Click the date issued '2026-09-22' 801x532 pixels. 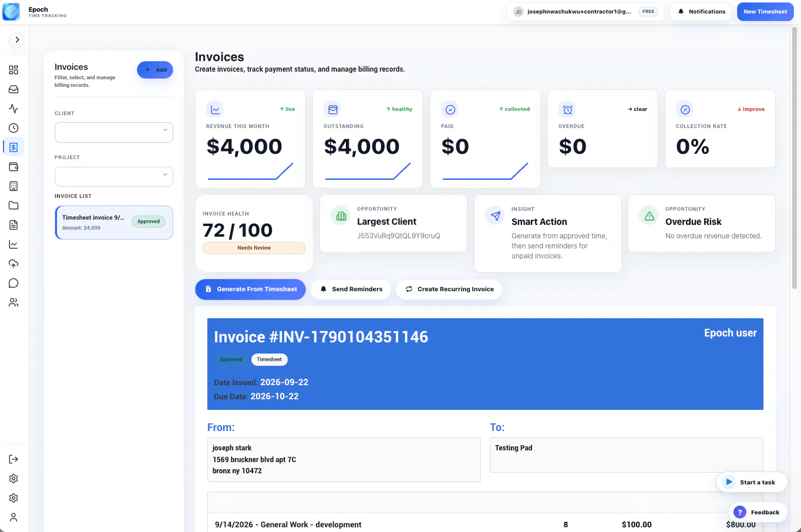284,382
